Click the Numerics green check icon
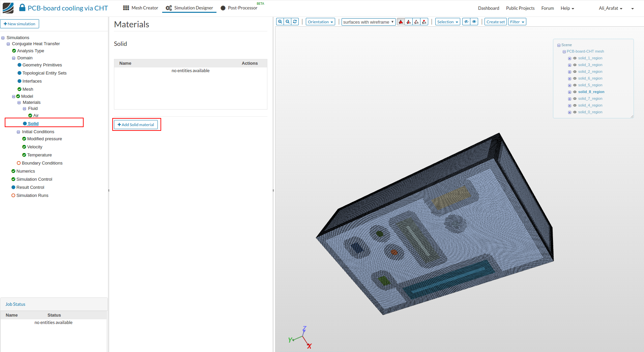Viewport: 644px width, 352px height. [13, 171]
